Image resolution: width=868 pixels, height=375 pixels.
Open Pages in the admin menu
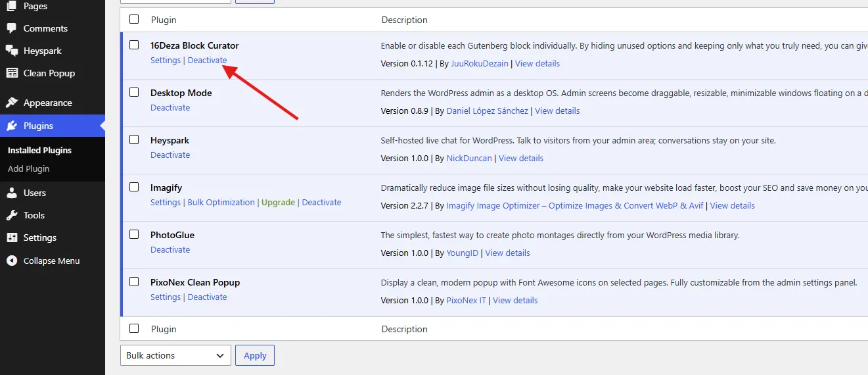point(35,6)
